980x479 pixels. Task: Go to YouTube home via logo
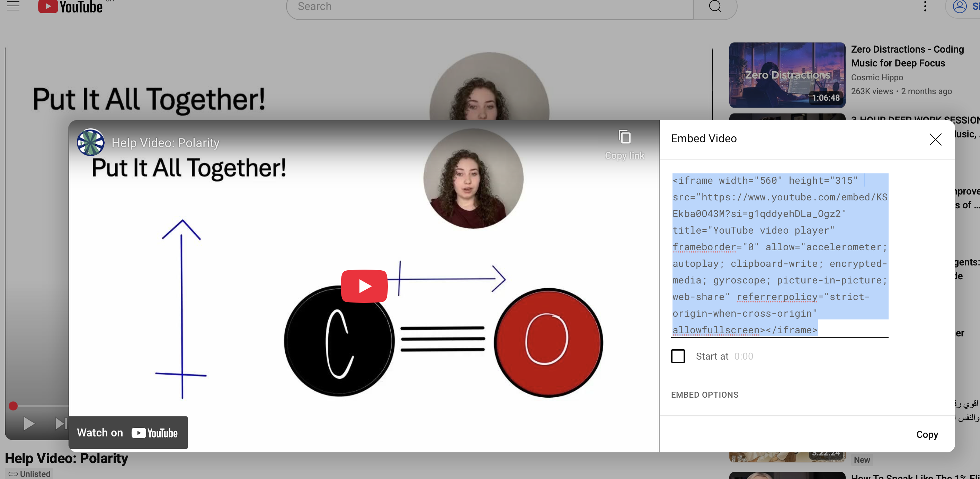(70, 7)
